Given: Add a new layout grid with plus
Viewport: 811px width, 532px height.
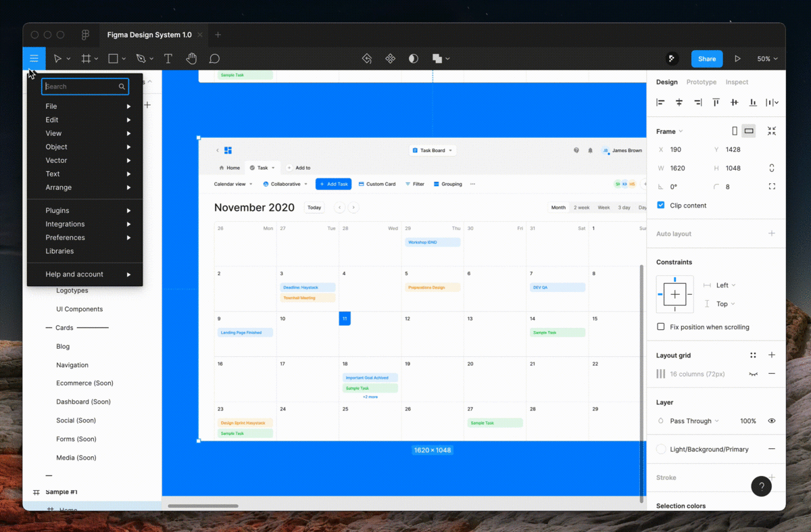Looking at the screenshot, I should [x=772, y=356].
